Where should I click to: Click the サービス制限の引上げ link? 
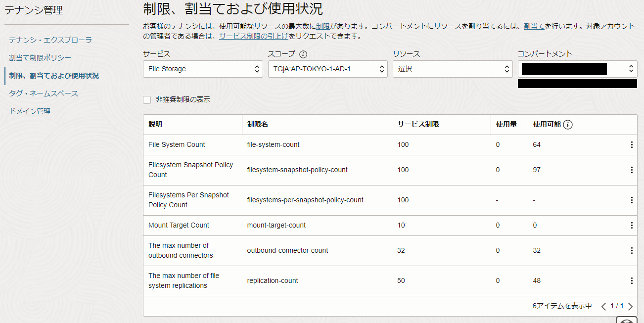(x=253, y=36)
